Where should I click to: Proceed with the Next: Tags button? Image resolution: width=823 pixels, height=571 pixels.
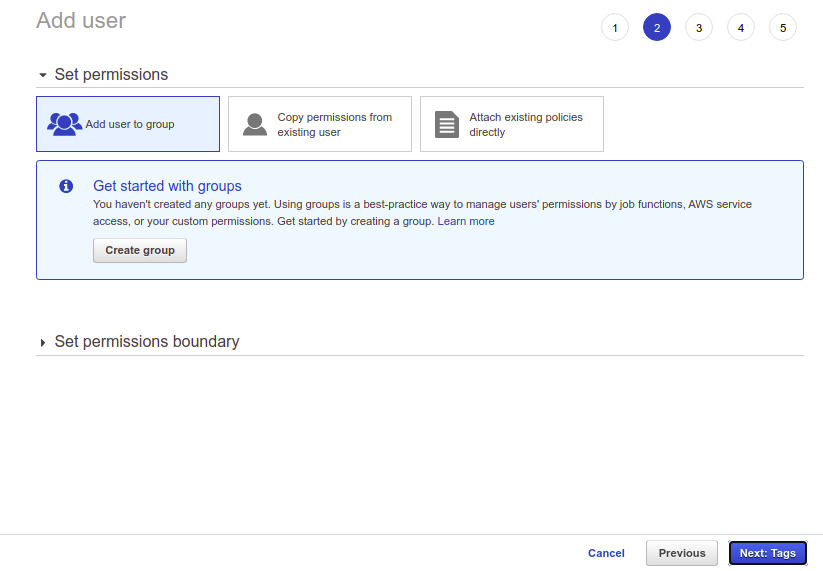tap(768, 553)
